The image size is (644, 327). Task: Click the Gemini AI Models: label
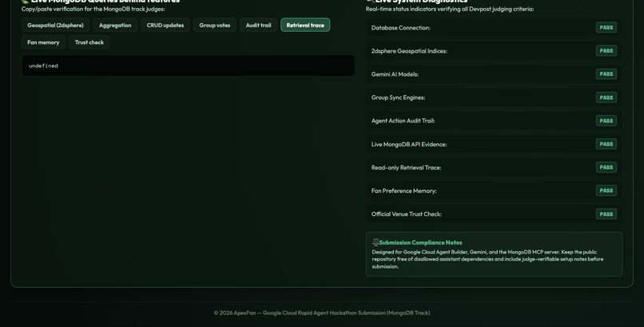(x=395, y=74)
